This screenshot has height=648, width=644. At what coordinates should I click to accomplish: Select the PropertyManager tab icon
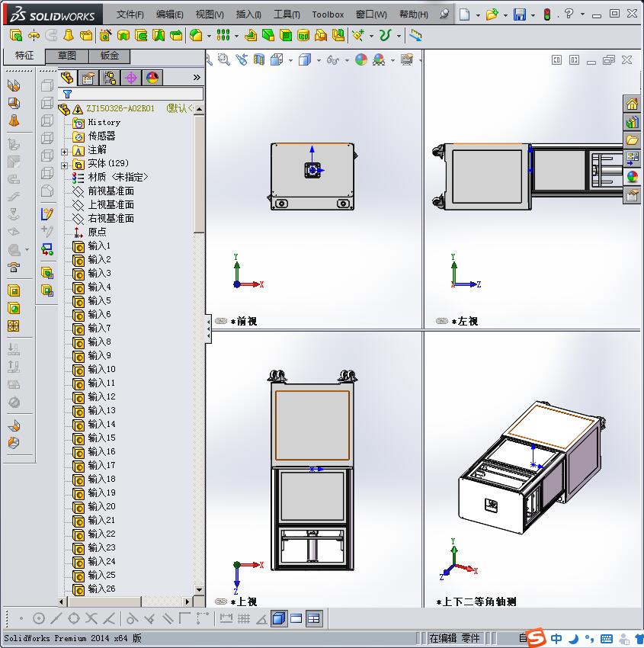click(x=88, y=78)
